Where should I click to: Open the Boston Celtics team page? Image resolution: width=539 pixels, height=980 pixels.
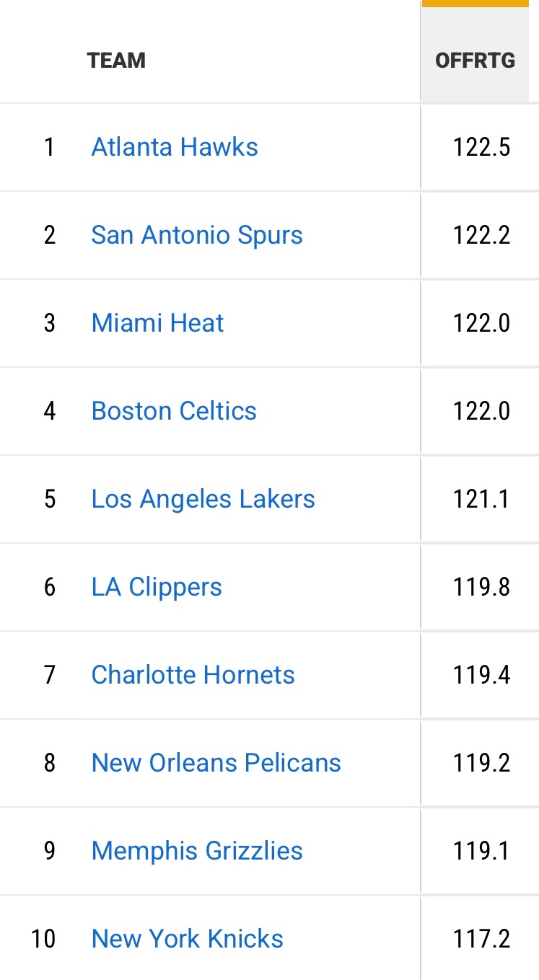click(x=174, y=411)
